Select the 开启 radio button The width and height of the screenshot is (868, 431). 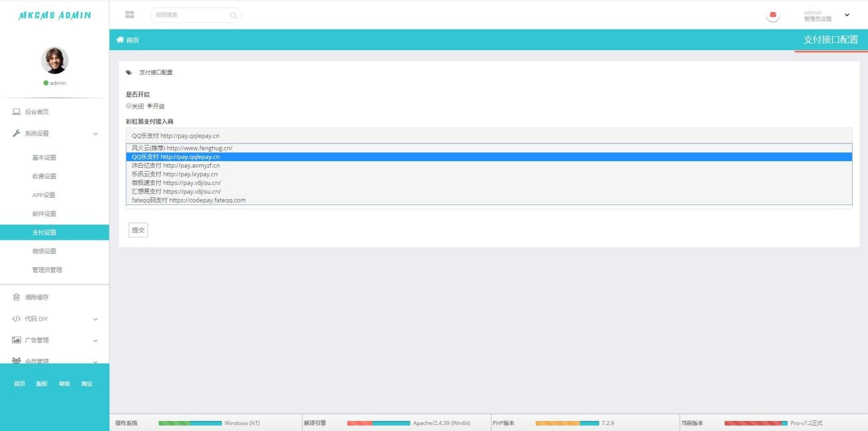point(150,106)
